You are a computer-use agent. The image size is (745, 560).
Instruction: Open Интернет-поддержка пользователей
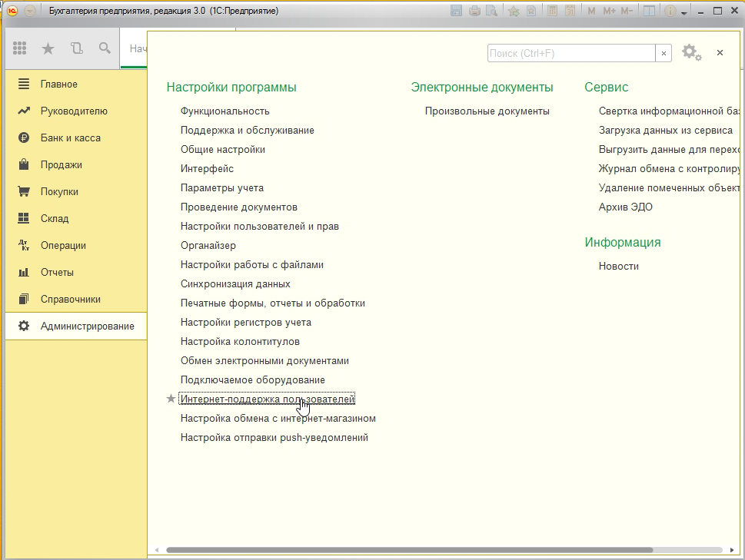tap(267, 399)
